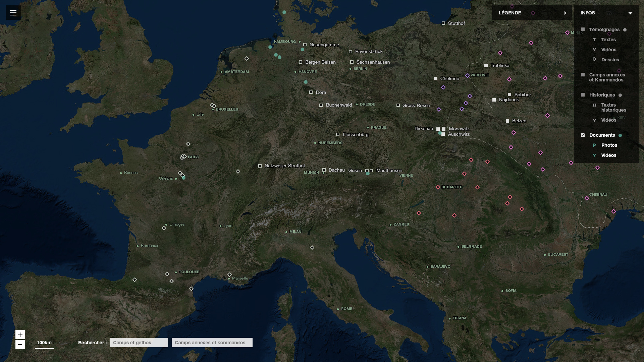The width and height of the screenshot is (644, 362).
Task: Click the VIENNE city label
Action: click(406, 175)
